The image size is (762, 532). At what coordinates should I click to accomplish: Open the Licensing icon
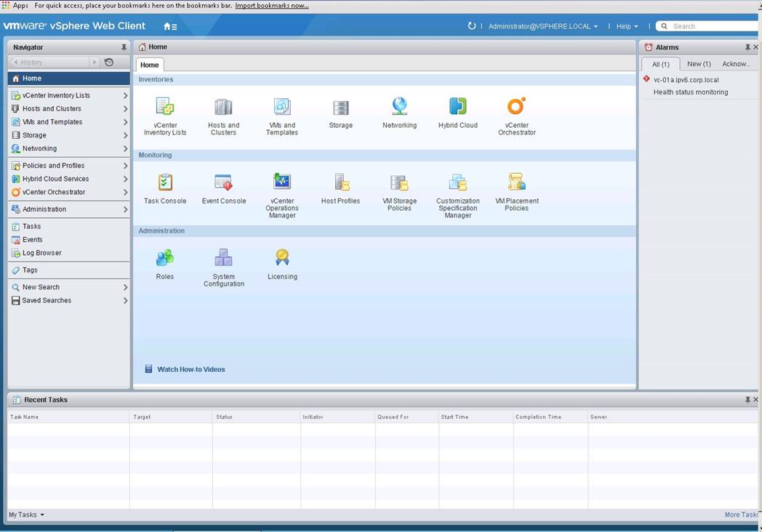282,257
